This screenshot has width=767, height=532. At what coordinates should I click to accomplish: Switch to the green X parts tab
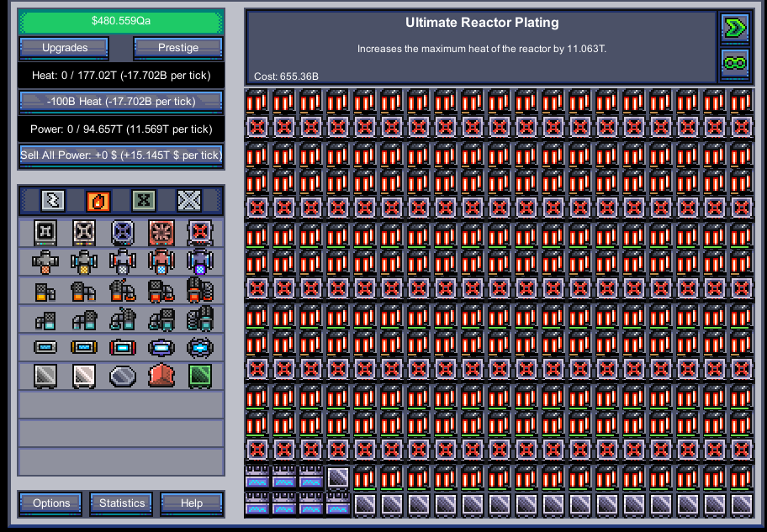[143, 201]
